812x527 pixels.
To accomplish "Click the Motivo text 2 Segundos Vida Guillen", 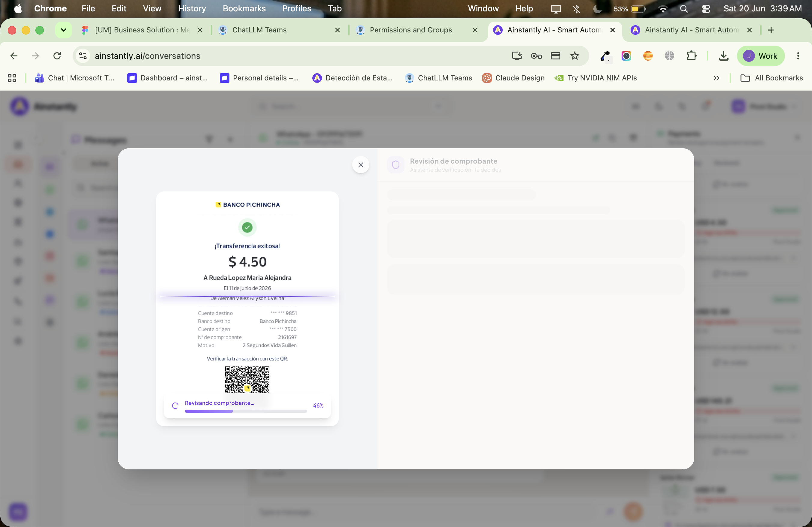I will pyautogui.click(x=269, y=345).
